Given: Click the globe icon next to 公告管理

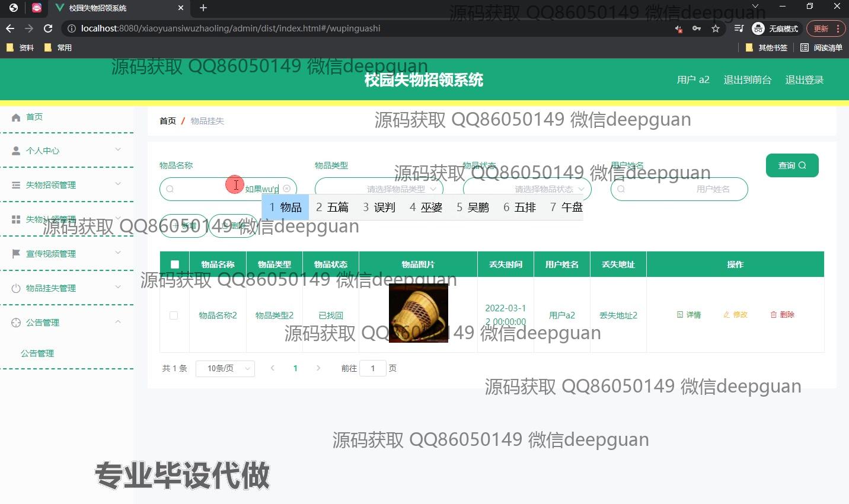Looking at the screenshot, I should (x=15, y=322).
